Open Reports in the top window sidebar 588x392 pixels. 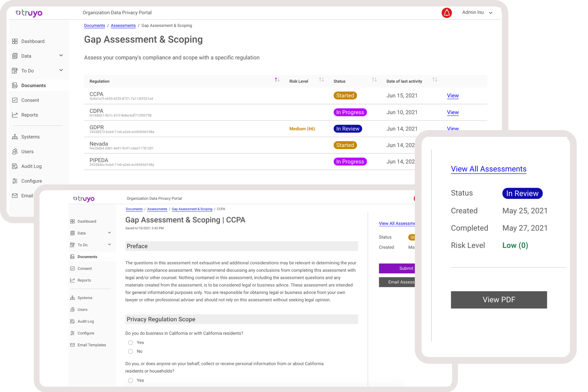coord(29,115)
